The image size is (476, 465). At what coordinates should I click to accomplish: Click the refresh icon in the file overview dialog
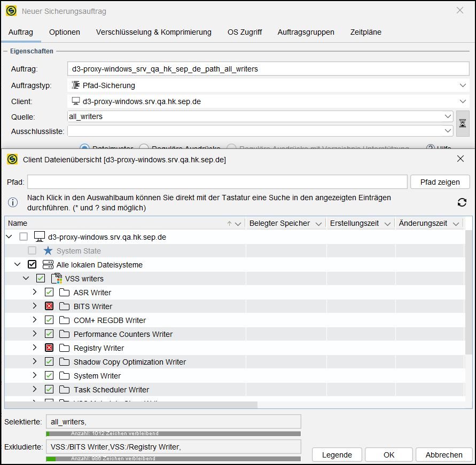pyautogui.click(x=461, y=202)
